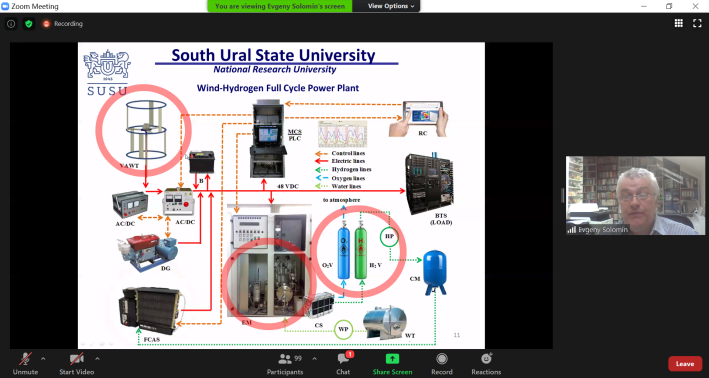Expand the View Options dropdown

click(391, 6)
